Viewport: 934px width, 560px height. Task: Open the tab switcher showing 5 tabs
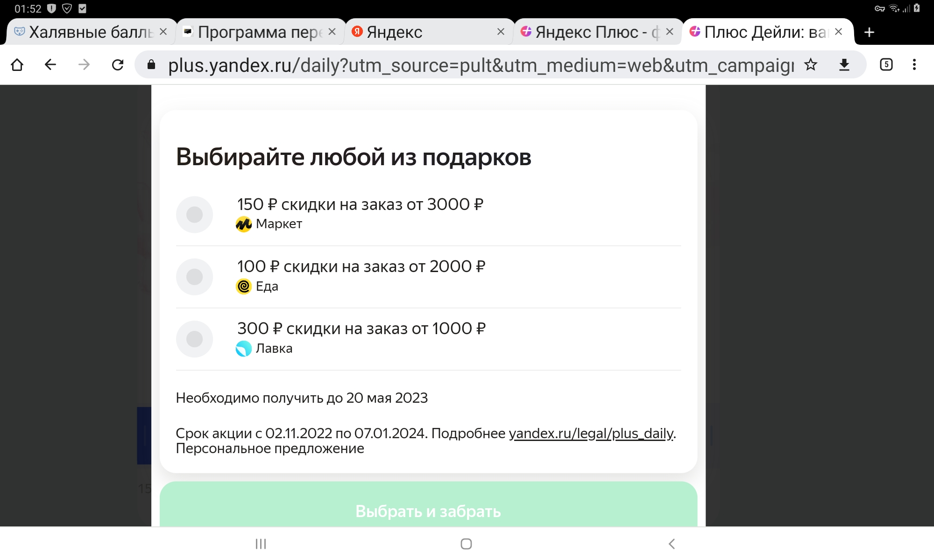coord(886,64)
